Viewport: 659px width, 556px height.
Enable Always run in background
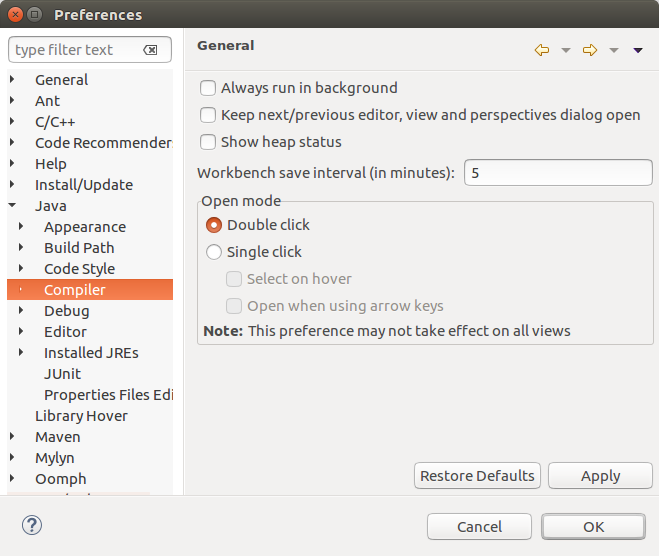click(x=208, y=88)
